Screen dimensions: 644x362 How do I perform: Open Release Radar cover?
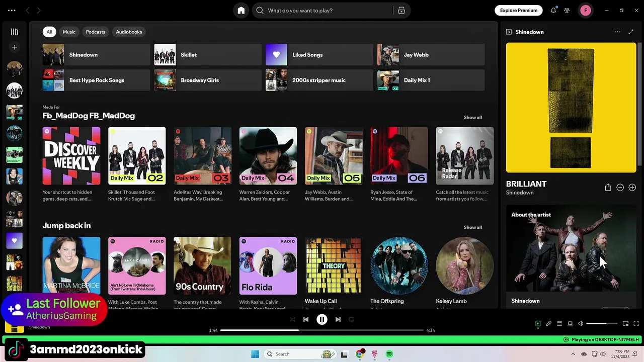tap(465, 156)
